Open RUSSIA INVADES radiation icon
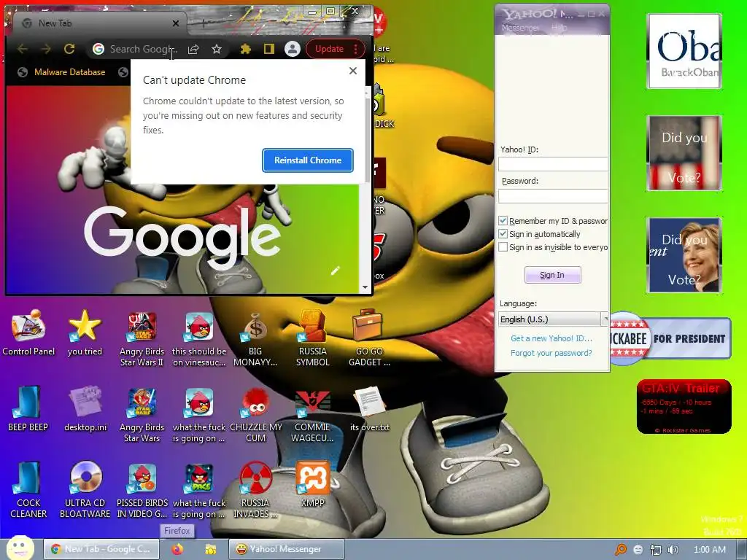747x560 pixels. click(255, 489)
